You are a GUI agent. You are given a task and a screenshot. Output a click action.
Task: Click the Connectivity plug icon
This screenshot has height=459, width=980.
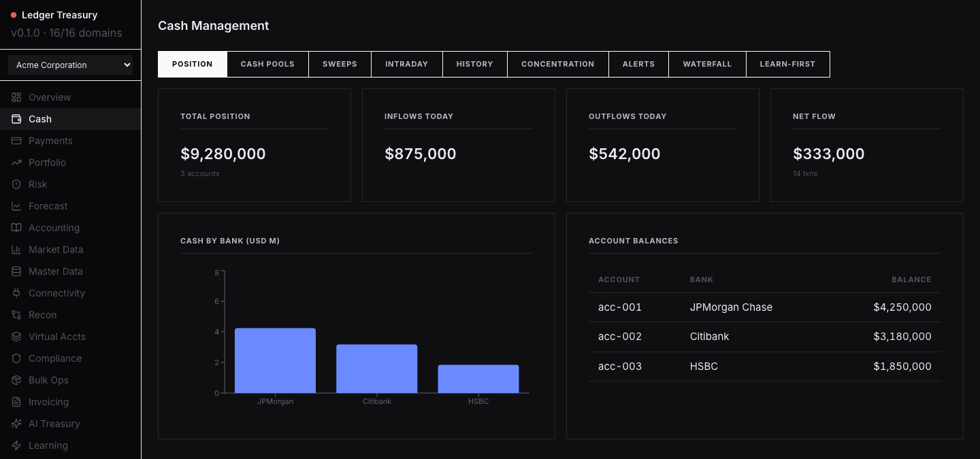[x=16, y=293]
